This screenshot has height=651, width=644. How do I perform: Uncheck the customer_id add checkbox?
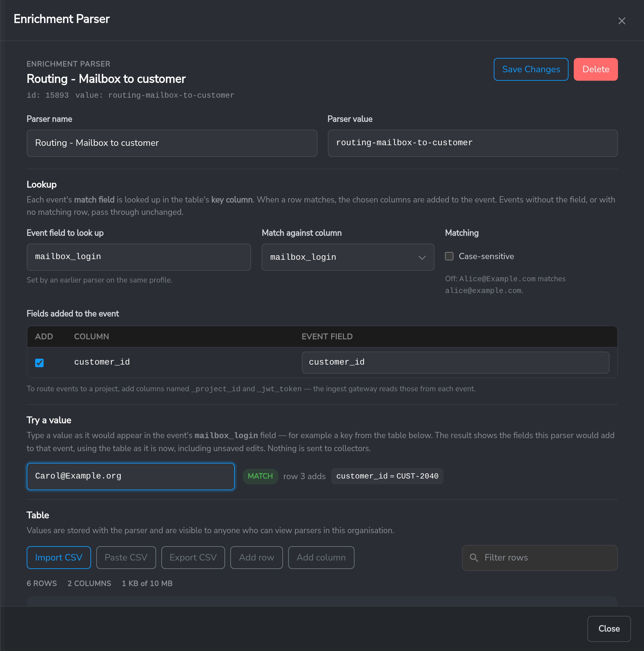coord(39,363)
